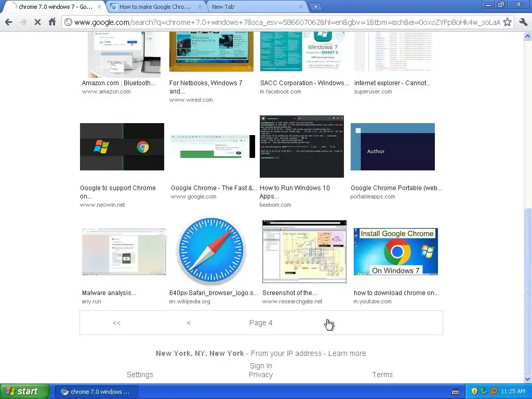Click the magnifier tray icon
The width and height of the screenshot is (532, 399).
coord(494,392)
